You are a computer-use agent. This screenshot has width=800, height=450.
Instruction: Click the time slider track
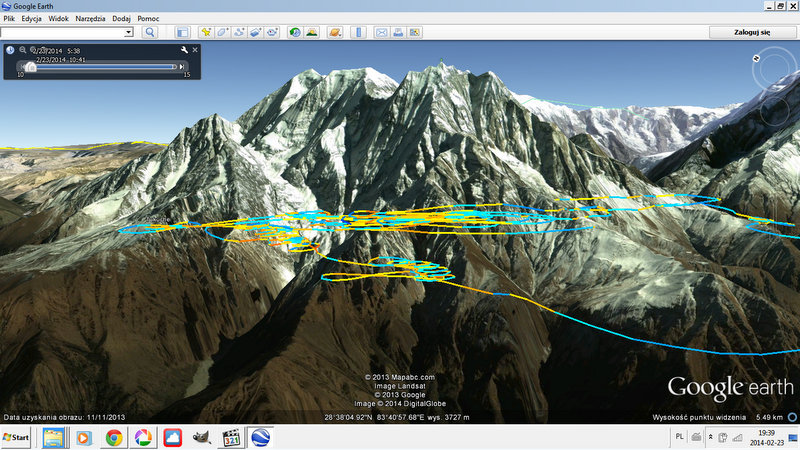click(x=100, y=67)
